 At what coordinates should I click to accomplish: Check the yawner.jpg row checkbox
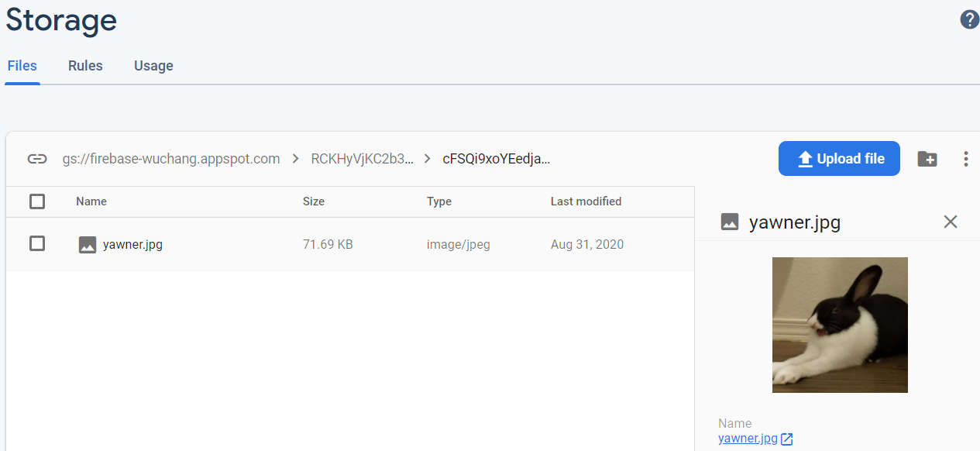pyautogui.click(x=37, y=244)
